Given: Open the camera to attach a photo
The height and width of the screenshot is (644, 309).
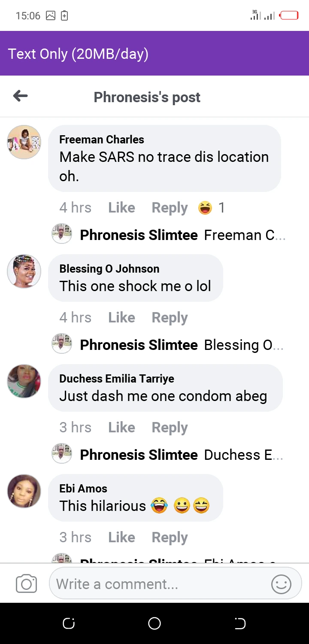Looking at the screenshot, I should [x=26, y=584].
